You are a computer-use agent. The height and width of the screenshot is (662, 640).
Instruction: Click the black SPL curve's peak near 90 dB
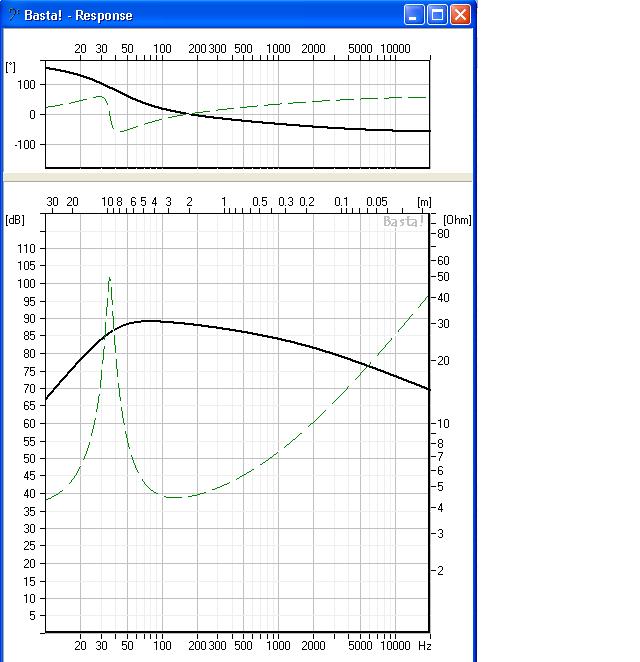pos(149,321)
